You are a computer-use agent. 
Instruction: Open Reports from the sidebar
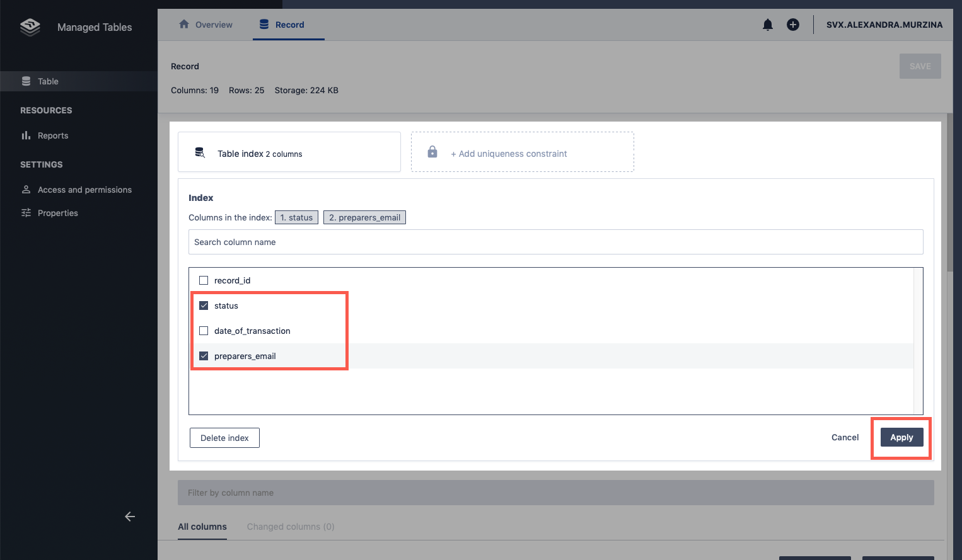click(x=52, y=135)
